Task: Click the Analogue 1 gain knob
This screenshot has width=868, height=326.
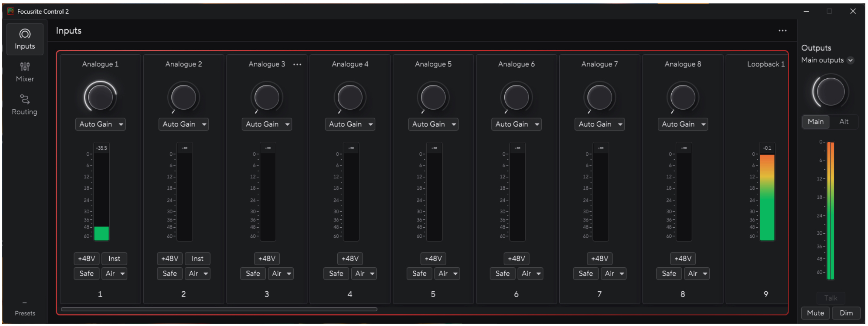Action: click(100, 97)
